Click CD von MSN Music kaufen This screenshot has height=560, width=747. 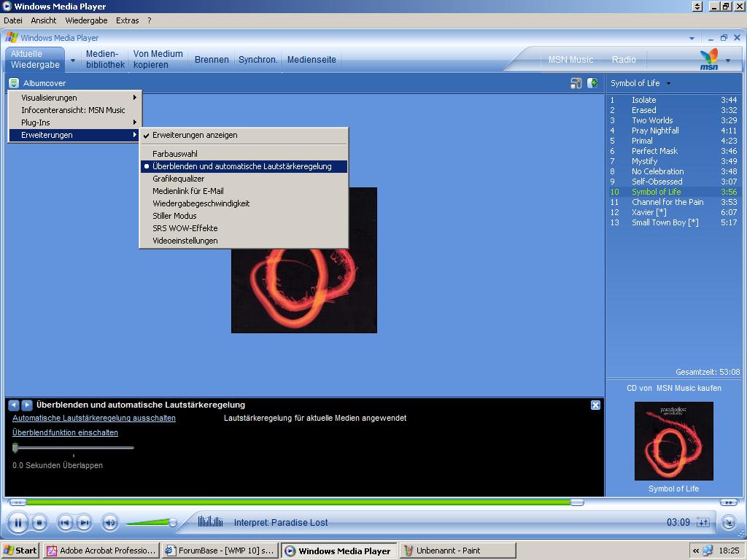coord(673,388)
